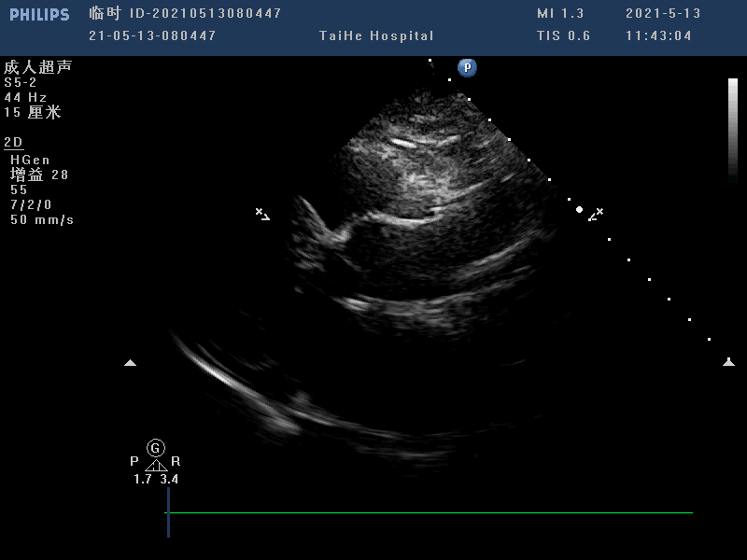
Task: Click the left focus depth triangle
Action: 130,363
